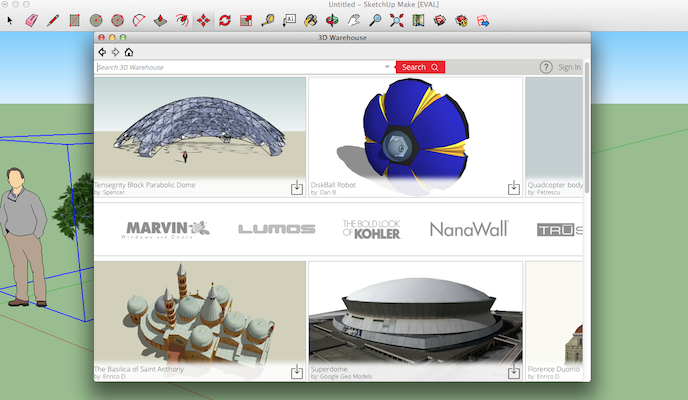Choose the Pan hand tool

(x=354, y=20)
